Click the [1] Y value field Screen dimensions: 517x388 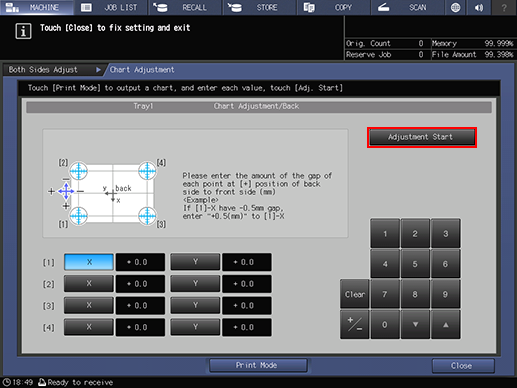(247, 262)
